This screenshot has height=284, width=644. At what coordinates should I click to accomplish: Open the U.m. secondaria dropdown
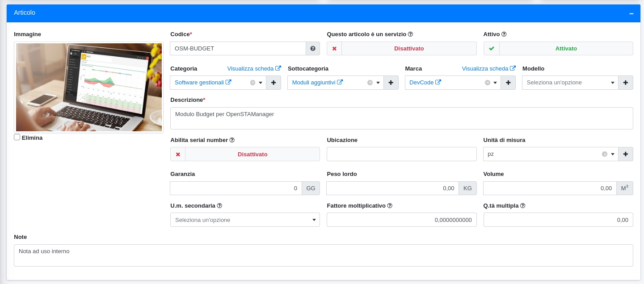pos(245,220)
